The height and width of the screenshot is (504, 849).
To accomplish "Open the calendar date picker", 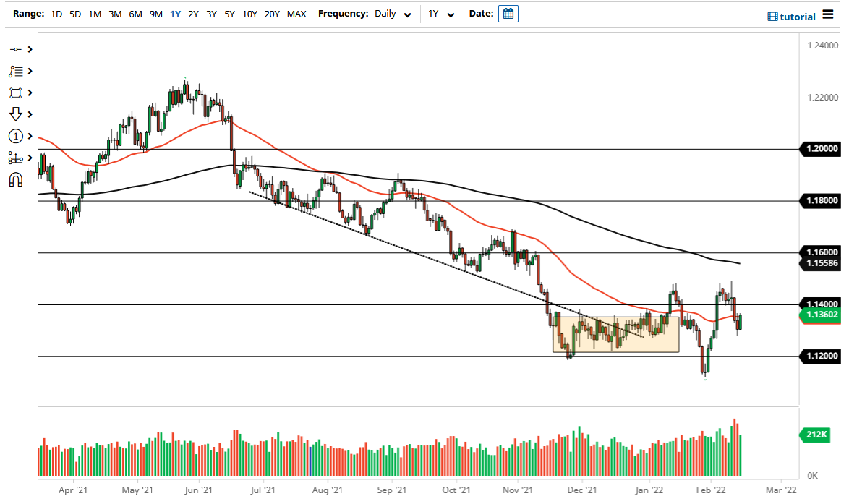I will coord(508,13).
